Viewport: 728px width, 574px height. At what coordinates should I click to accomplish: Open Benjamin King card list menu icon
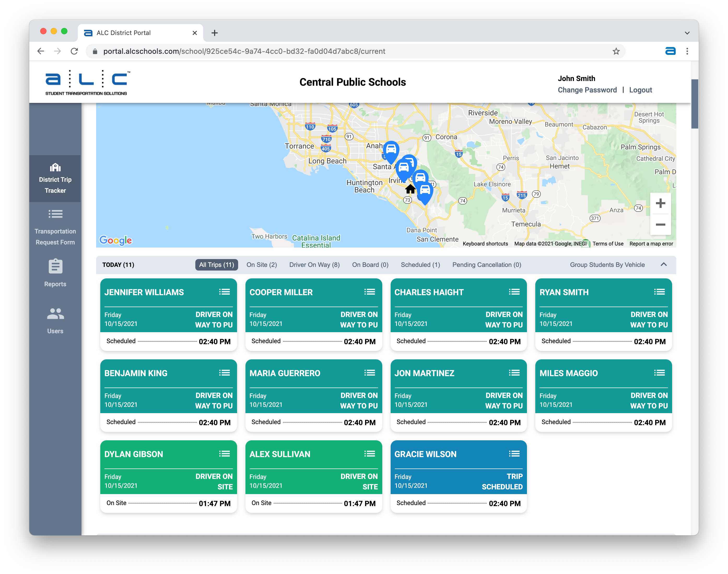click(x=224, y=373)
